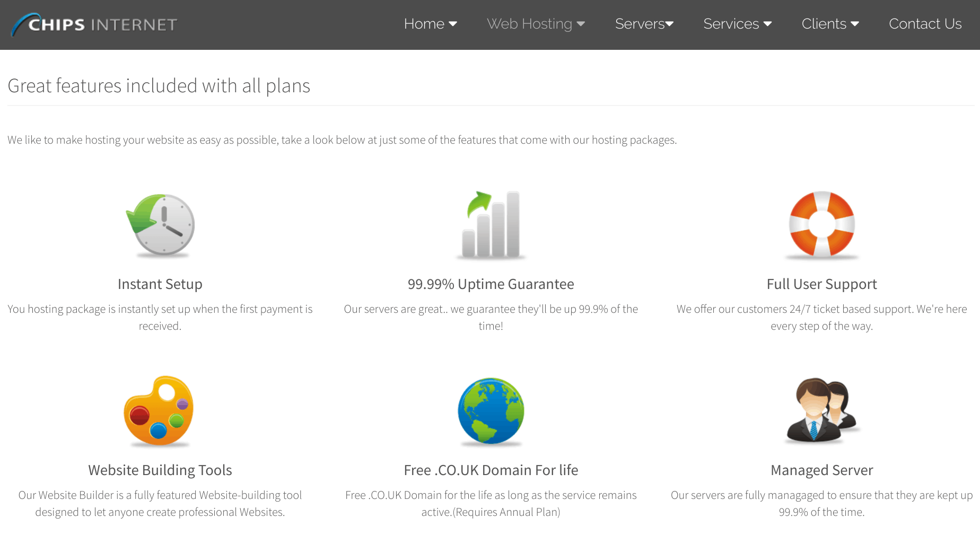
Task: Open the Web Hosting menu
Action: [x=536, y=24]
